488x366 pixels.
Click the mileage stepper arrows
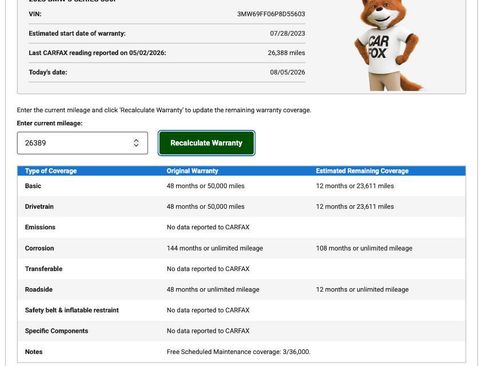136,143
